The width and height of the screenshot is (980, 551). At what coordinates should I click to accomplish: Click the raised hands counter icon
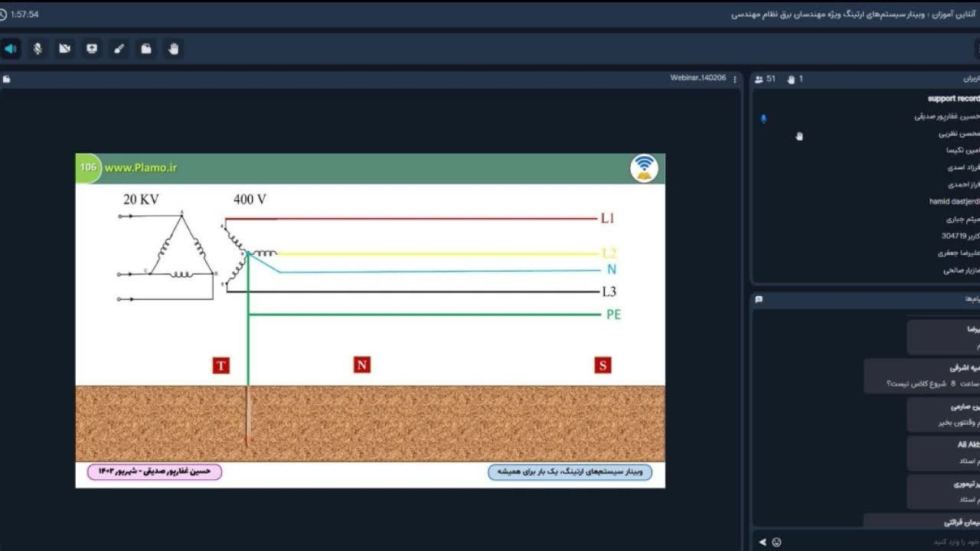(x=791, y=79)
